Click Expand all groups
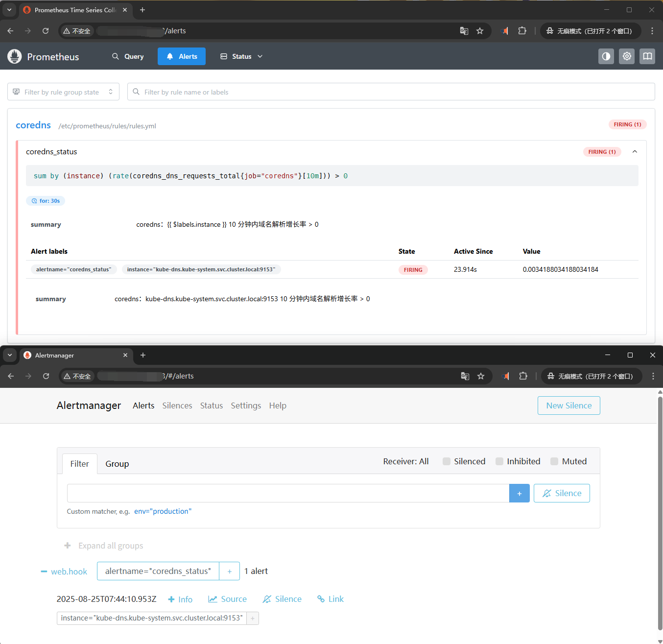Viewport: 663px width, 644px height. coord(104,546)
